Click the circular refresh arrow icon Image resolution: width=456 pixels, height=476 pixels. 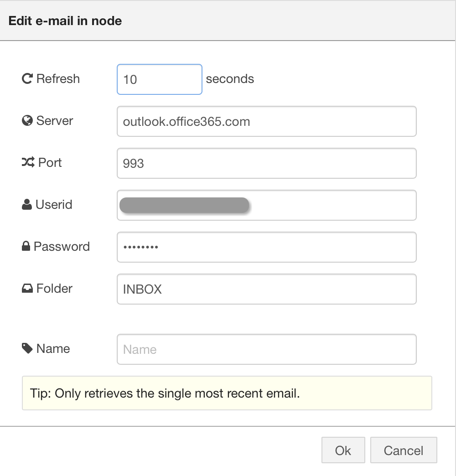(27, 79)
